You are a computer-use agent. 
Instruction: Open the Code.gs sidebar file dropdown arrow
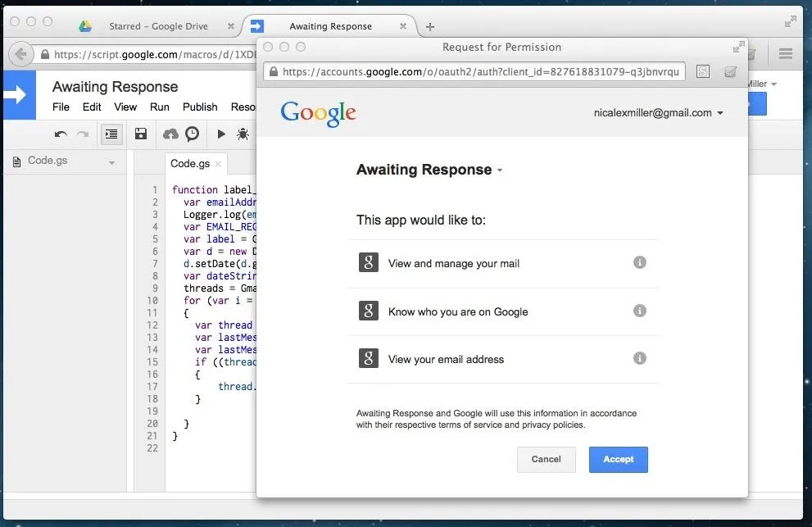[111, 163]
